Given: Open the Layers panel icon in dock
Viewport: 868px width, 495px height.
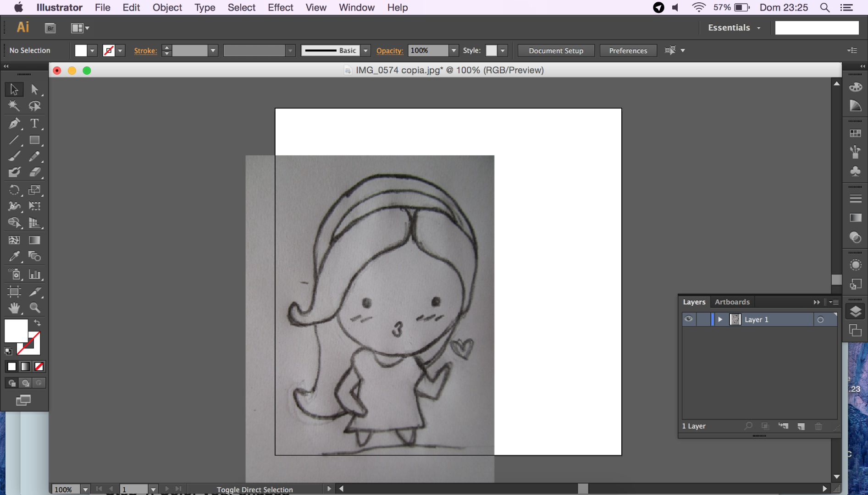Looking at the screenshot, I should (x=856, y=311).
